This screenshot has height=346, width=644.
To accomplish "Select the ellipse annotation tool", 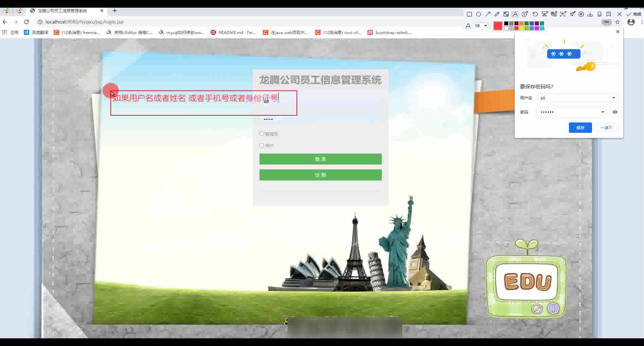I will point(479,14).
